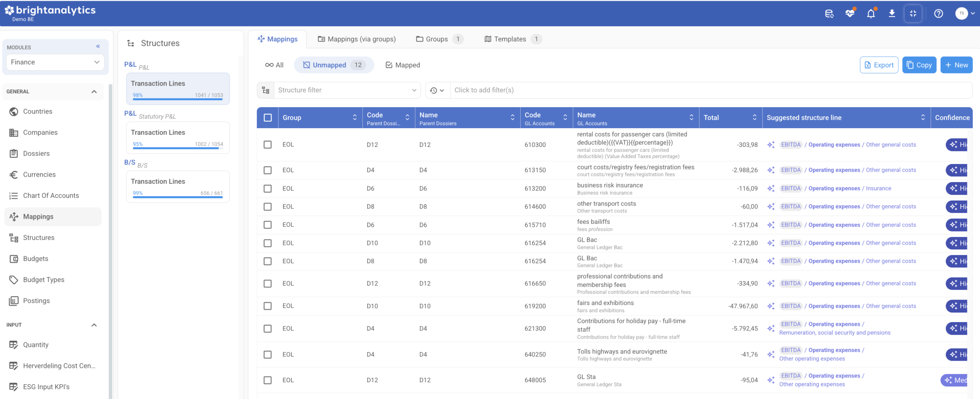Switch to the Templates tab
Screen dimensions: 980x399
(x=513, y=39)
